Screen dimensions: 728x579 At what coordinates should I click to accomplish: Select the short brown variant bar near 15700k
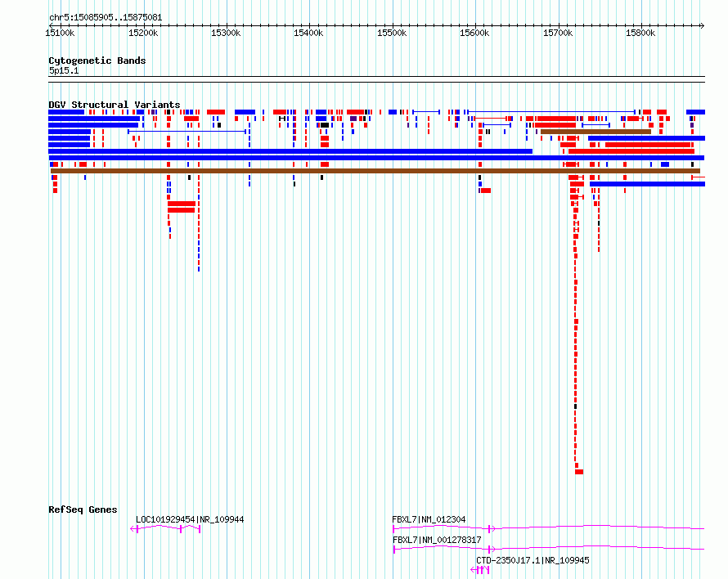tap(595, 132)
